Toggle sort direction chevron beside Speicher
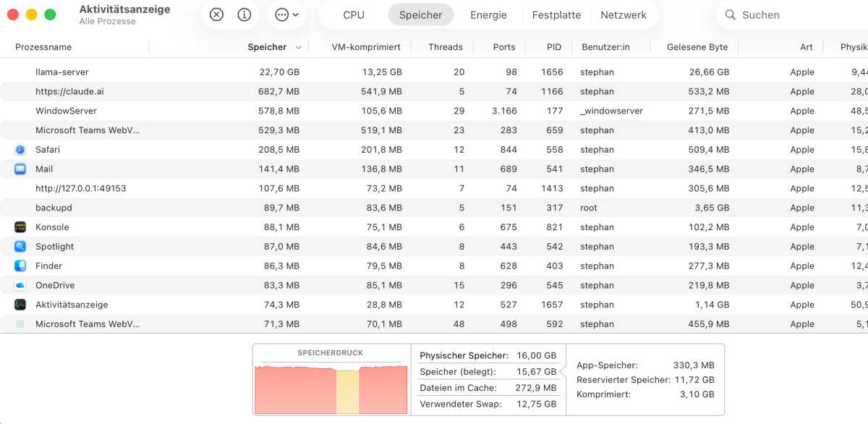 [x=298, y=47]
